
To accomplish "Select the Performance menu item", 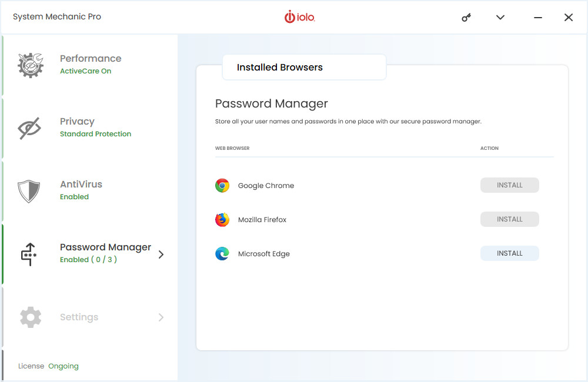I will click(89, 65).
